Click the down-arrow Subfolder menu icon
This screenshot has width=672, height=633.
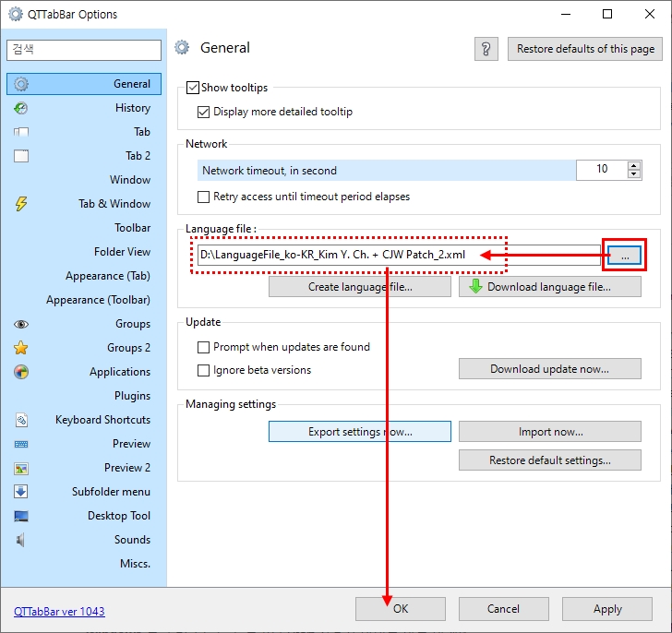tap(21, 492)
